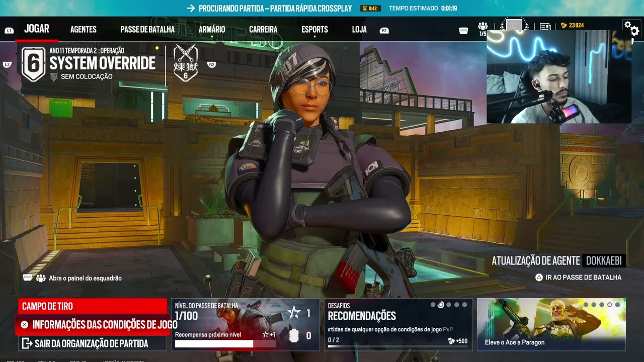Open the Jogar tab
This screenshot has width=644, height=362.
pos(37,29)
